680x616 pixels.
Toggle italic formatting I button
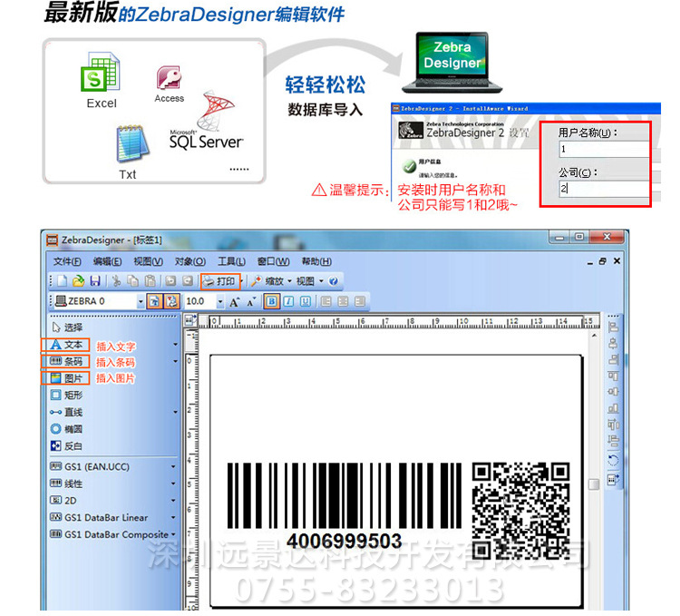288,301
